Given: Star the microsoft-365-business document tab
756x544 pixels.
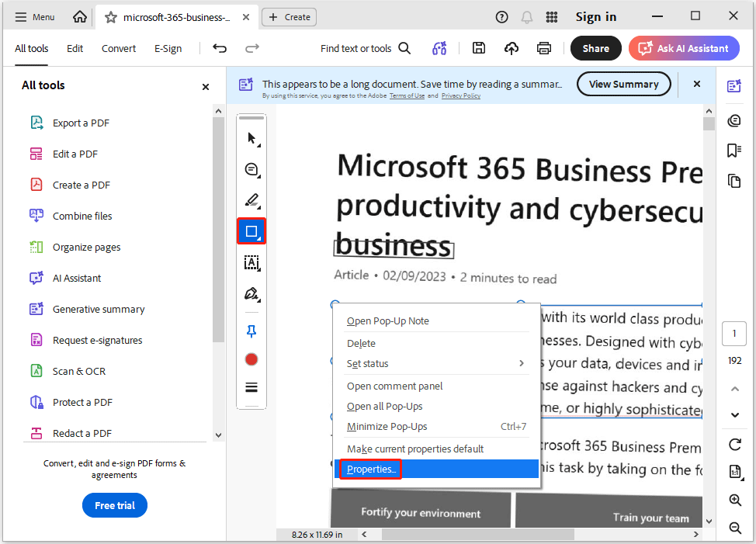Looking at the screenshot, I should 111,17.
